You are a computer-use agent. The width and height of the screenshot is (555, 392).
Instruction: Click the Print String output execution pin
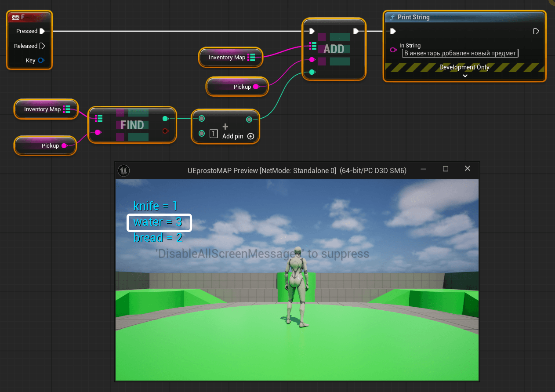coord(536,31)
